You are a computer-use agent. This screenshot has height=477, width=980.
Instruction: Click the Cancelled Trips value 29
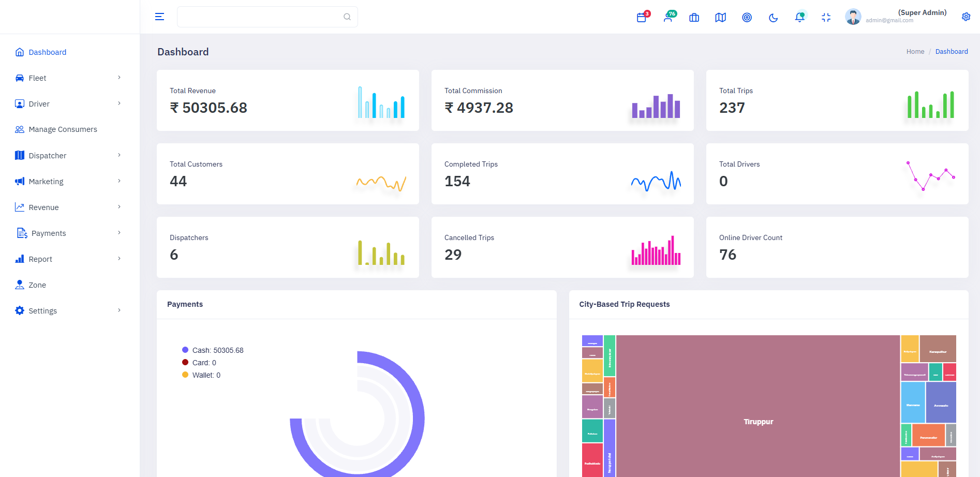[x=453, y=255]
